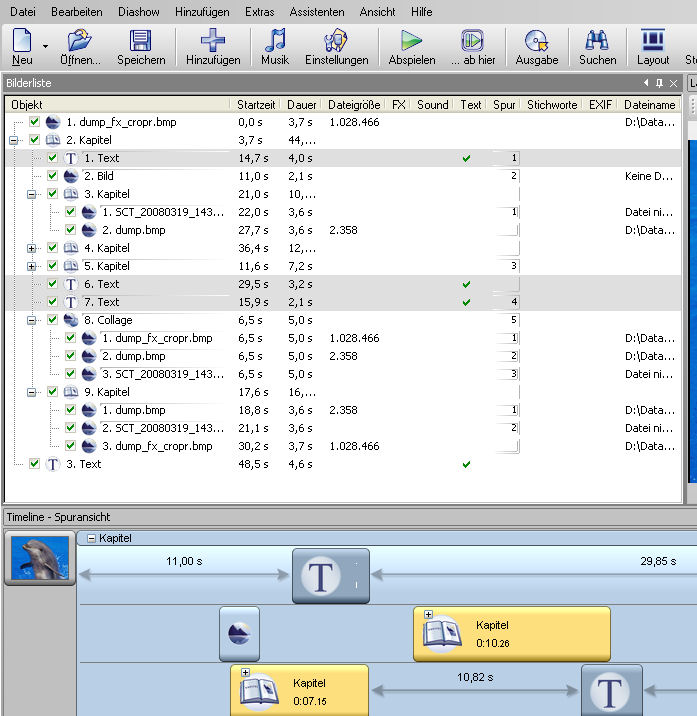
Task: Expand the 4. Kapitel tree node
Action: point(33,248)
